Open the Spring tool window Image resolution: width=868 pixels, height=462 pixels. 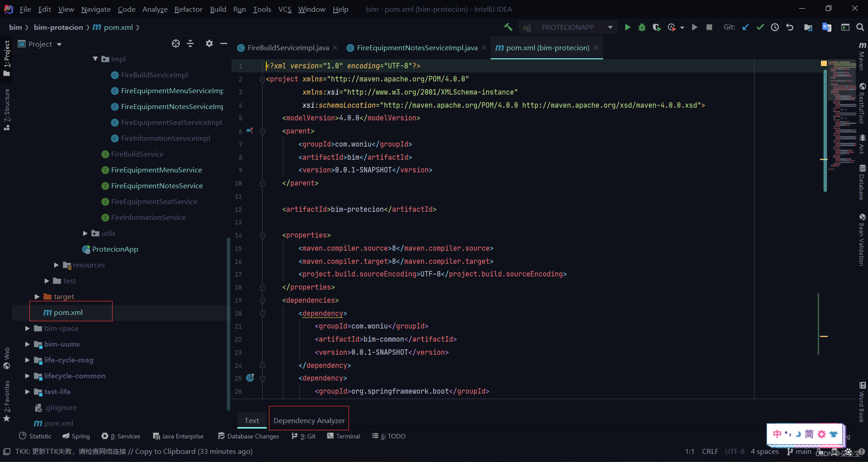76,436
